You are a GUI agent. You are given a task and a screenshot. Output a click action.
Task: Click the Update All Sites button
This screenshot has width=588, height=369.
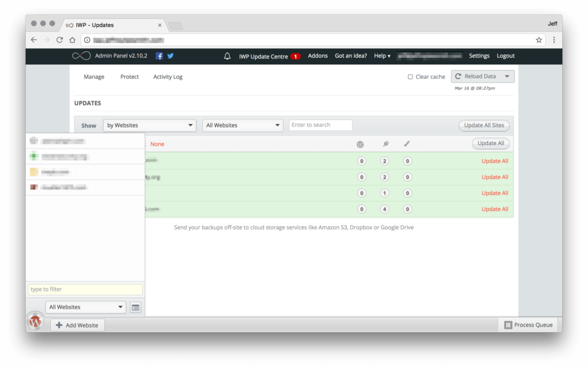click(483, 126)
